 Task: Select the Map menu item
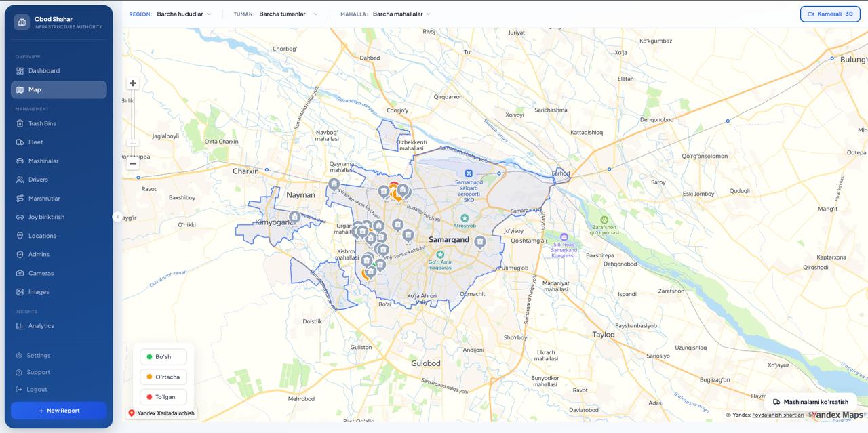click(x=58, y=89)
